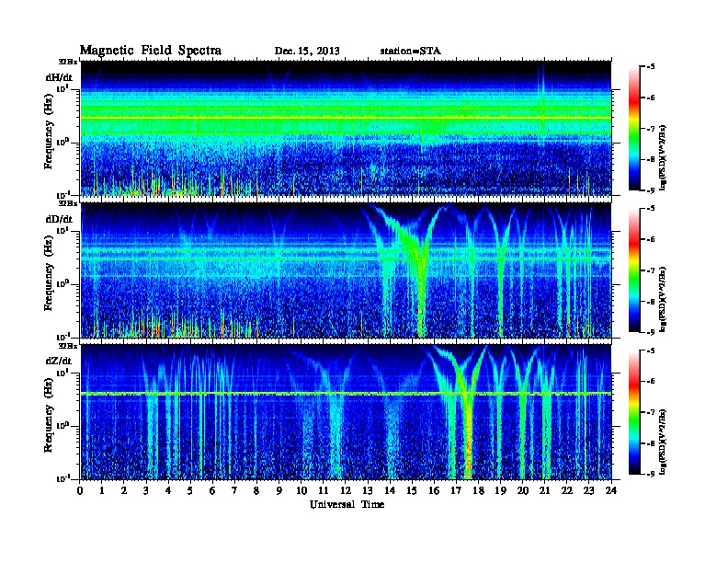728x563 pixels.
Task: Select the "dZ/dt" panel label
Action: point(59,361)
